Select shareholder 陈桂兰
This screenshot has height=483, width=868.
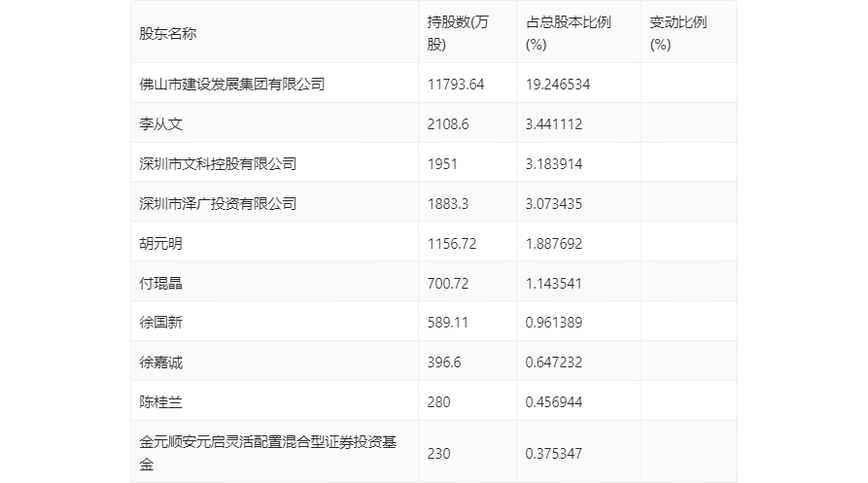160,401
